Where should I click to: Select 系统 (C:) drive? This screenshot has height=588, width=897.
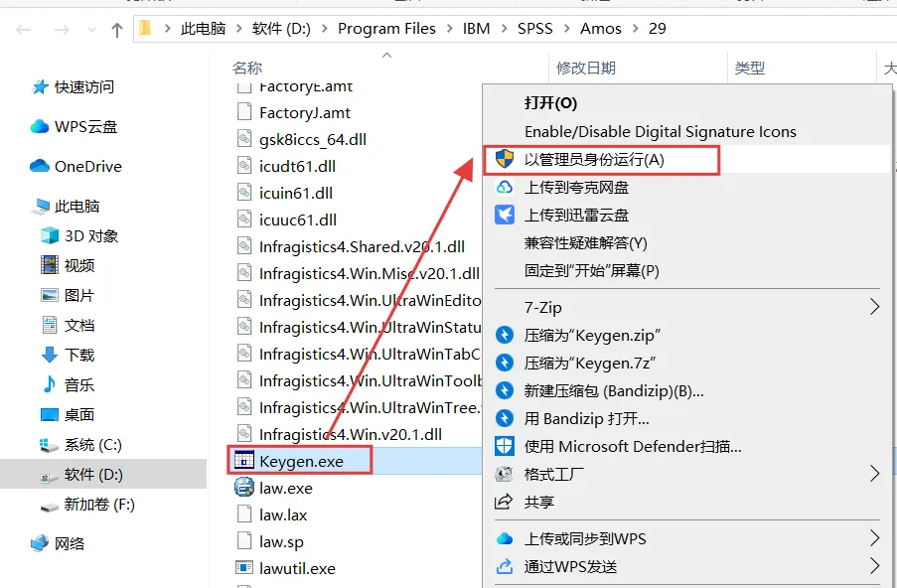(92, 444)
